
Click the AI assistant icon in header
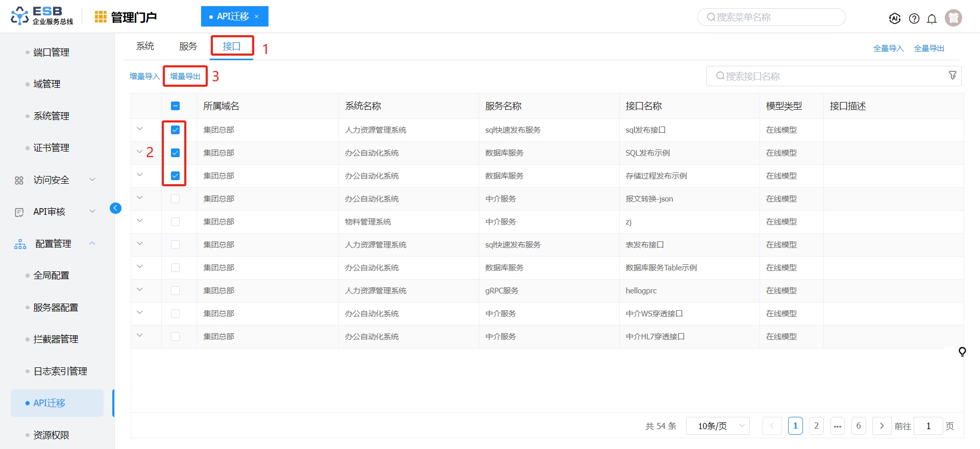(x=894, y=18)
